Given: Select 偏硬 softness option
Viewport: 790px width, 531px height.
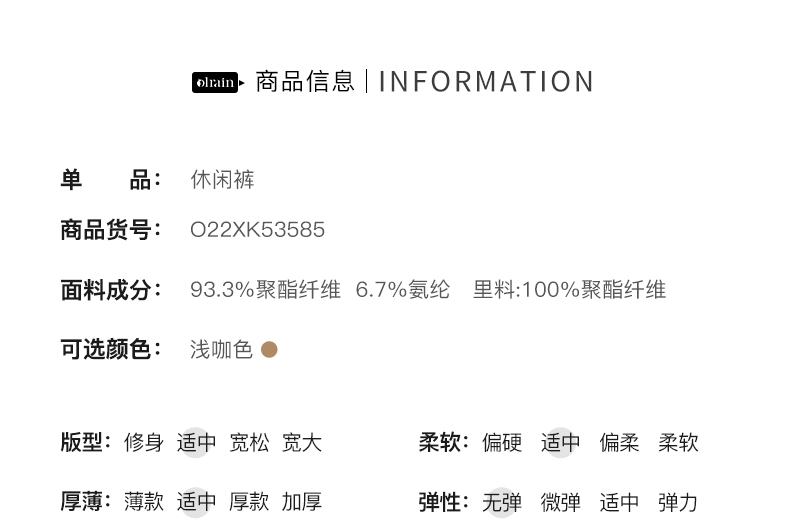Looking at the screenshot, I should pyautogui.click(x=502, y=442).
